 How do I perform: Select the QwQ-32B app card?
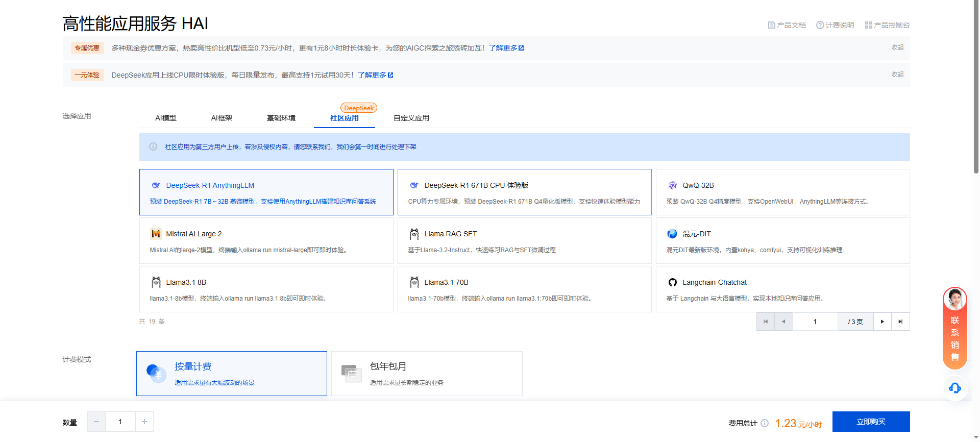[x=783, y=192]
